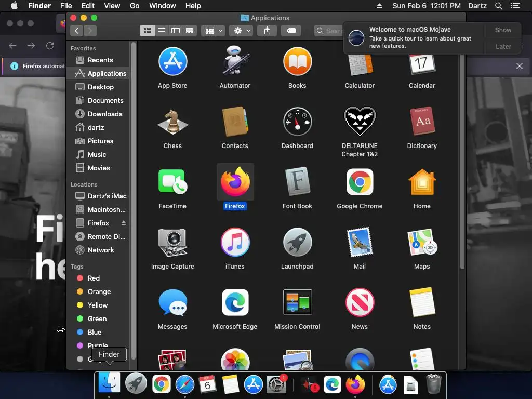Switch Finder to column view
The image size is (532, 399).
tap(176, 31)
